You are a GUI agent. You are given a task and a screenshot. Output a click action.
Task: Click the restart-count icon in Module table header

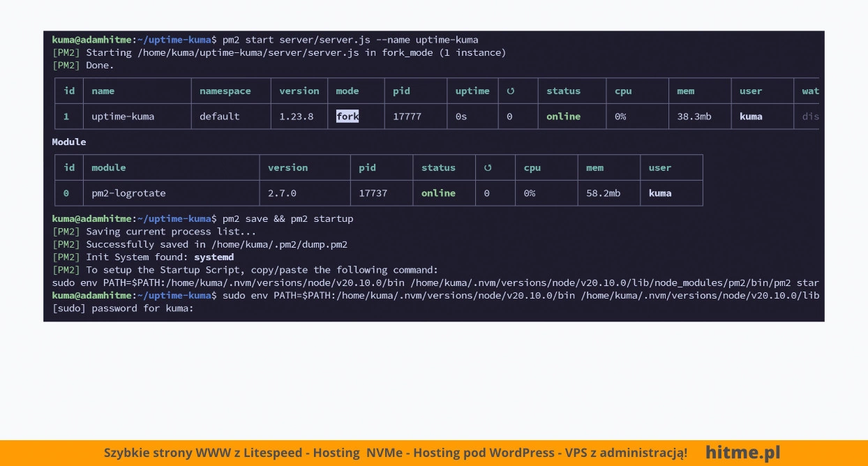488,168
